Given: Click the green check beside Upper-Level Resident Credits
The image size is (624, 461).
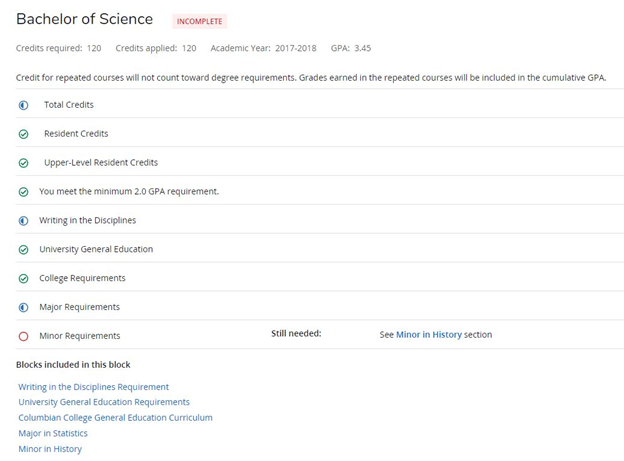Looking at the screenshot, I should [x=23, y=163].
